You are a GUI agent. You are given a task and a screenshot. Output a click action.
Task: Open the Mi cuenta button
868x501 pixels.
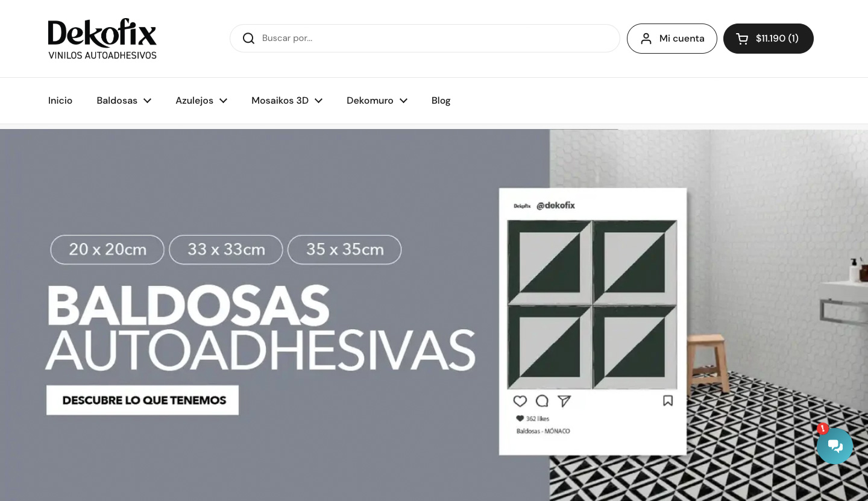[672, 39]
